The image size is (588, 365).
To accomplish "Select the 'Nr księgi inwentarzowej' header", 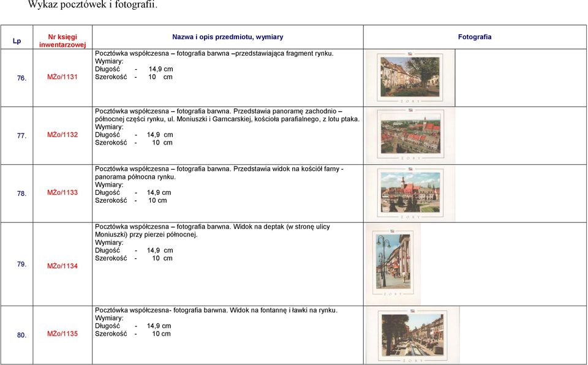I will [62, 41].
